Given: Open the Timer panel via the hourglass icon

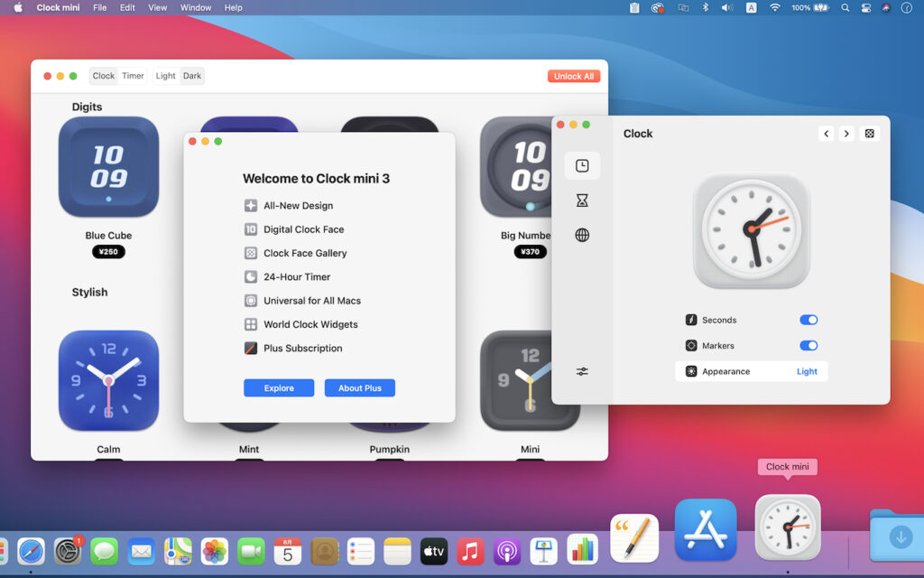Looking at the screenshot, I should click(x=582, y=200).
